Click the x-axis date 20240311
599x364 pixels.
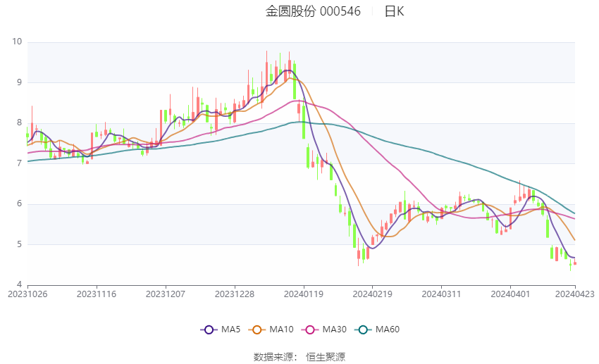pos(441,294)
